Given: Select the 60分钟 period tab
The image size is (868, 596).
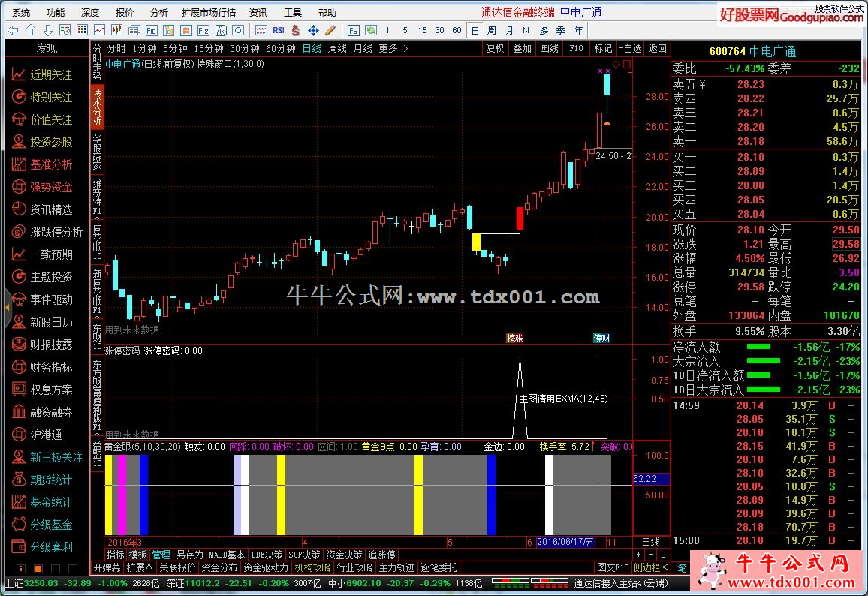Looking at the screenshot, I should (x=281, y=48).
